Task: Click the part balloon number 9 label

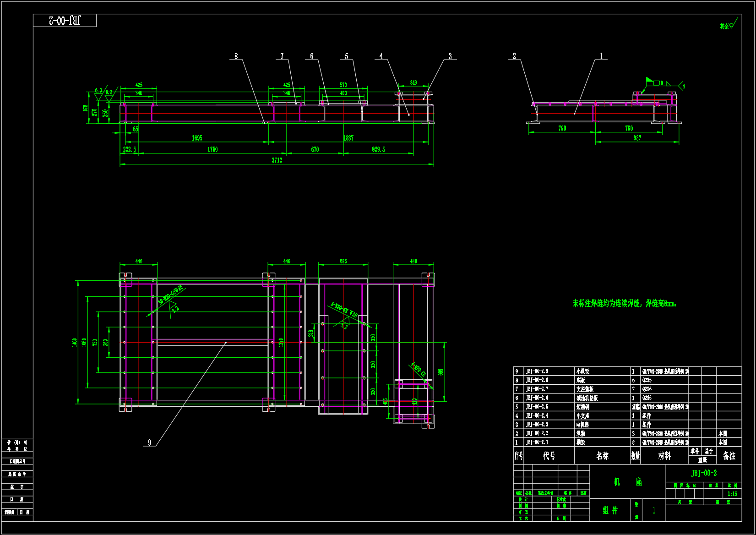Action: coord(149,442)
